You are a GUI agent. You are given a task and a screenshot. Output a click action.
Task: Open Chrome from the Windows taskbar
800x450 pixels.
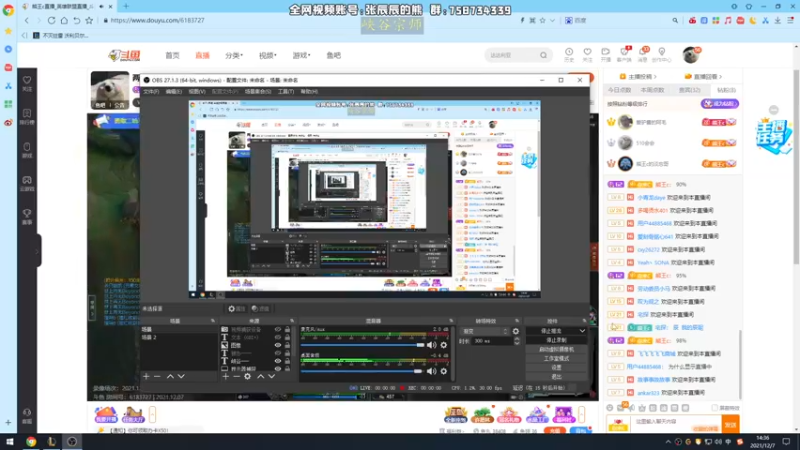pyautogui.click(x=31, y=442)
